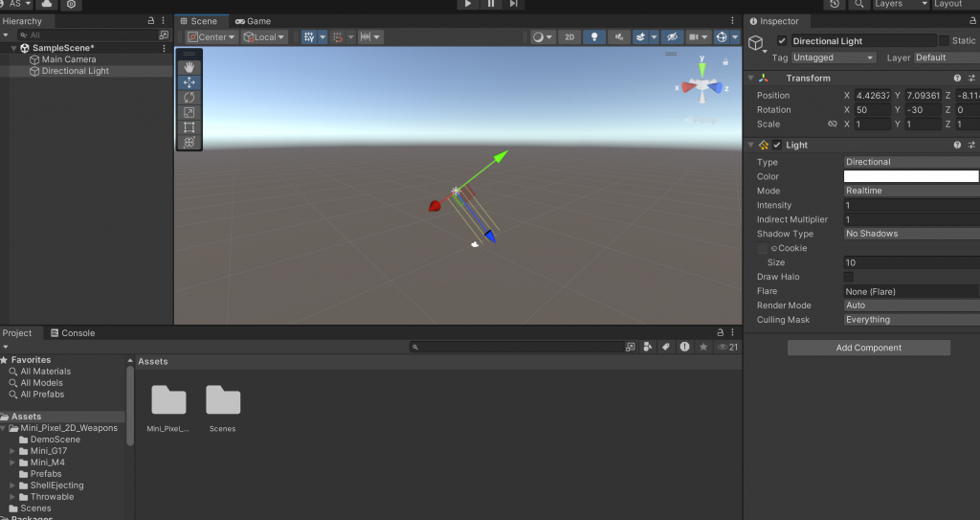Enable the Draw Halo checkbox
980x520 pixels.
tap(848, 277)
